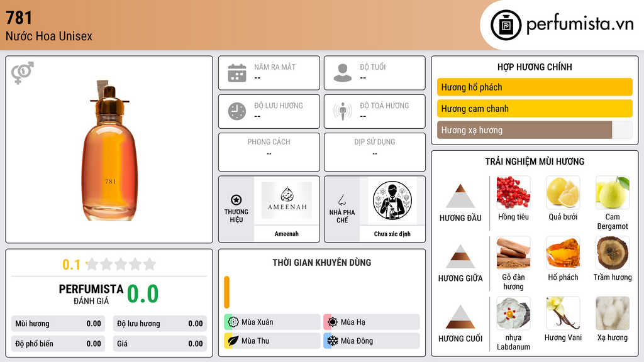Open the Hương Vani note image
The width and height of the screenshot is (644, 362).
[563, 313]
